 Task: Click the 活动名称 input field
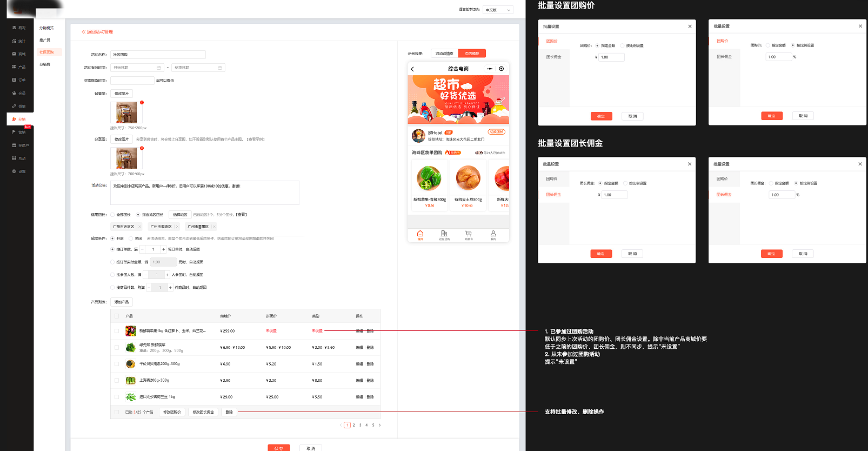[x=158, y=55]
